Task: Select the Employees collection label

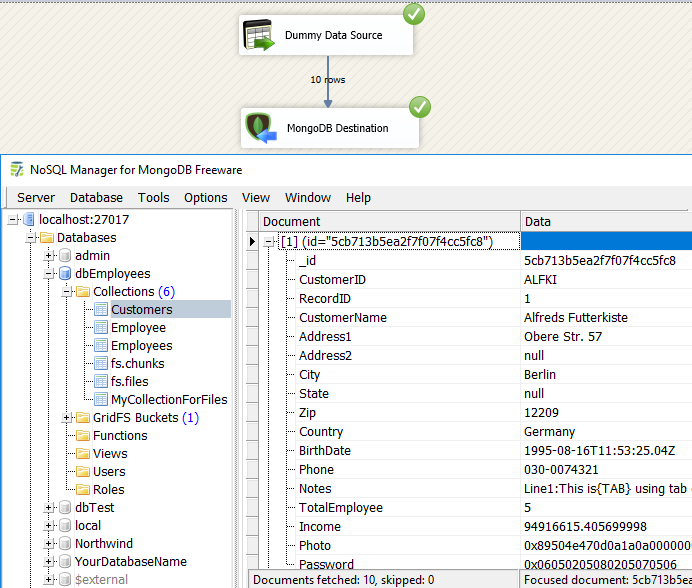Action: tap(142, 346)
